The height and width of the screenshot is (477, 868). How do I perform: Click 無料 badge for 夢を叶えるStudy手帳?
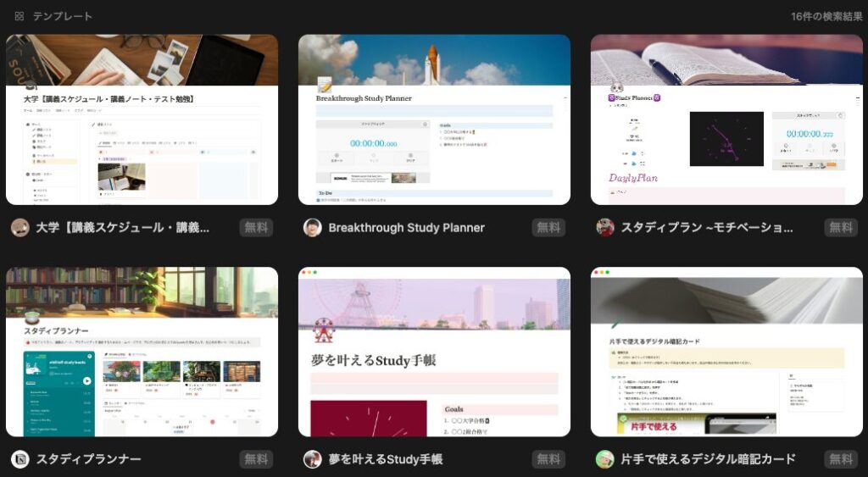pyautogui.click(x=548, y=459)
